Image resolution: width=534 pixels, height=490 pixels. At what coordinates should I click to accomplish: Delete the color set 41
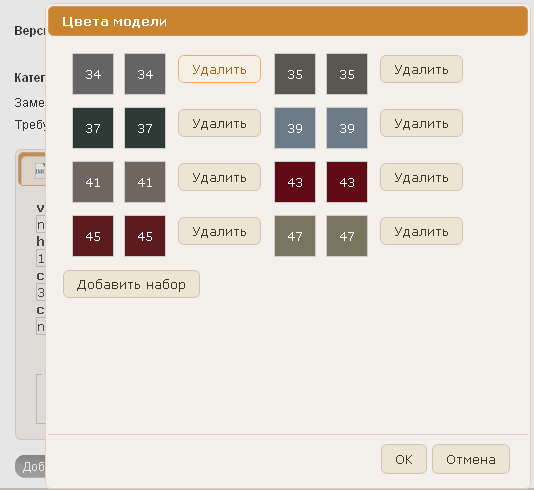click(219, 177)
